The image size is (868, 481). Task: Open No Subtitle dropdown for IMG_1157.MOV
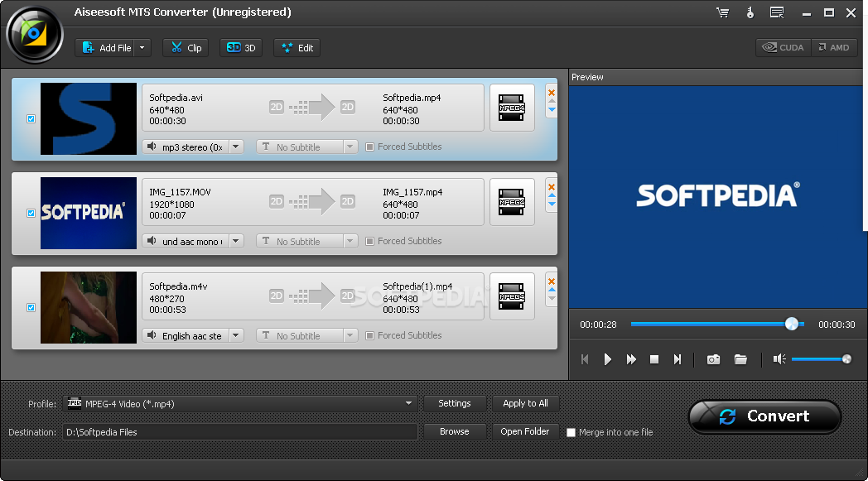[307, 242]
